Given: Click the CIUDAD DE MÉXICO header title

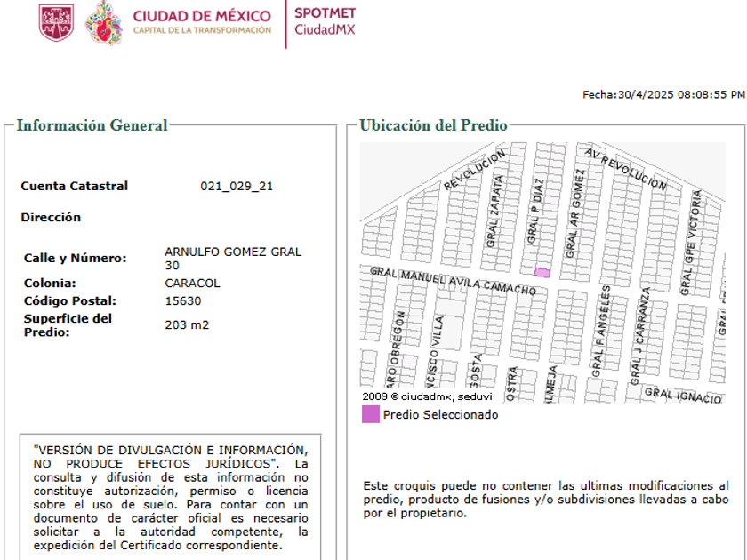Looking at the screenshot, I should click(202, 16).
